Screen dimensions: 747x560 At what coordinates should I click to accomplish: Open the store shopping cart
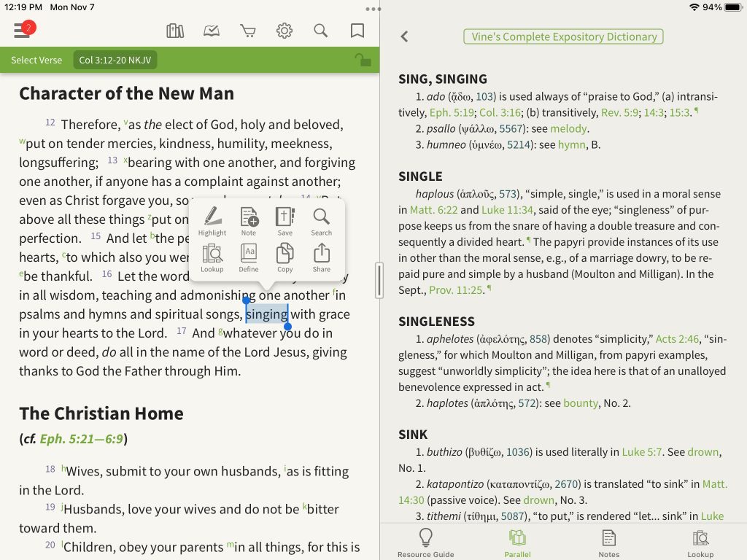[248, 31]
